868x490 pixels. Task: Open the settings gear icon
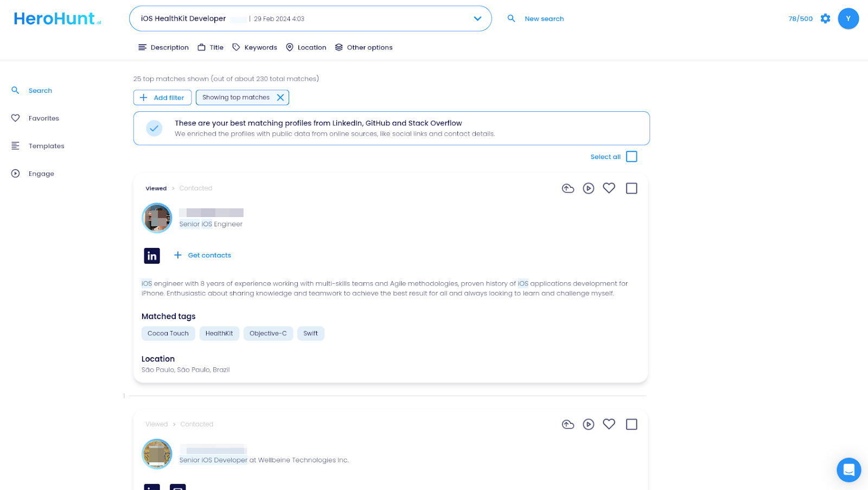(825, 18)
